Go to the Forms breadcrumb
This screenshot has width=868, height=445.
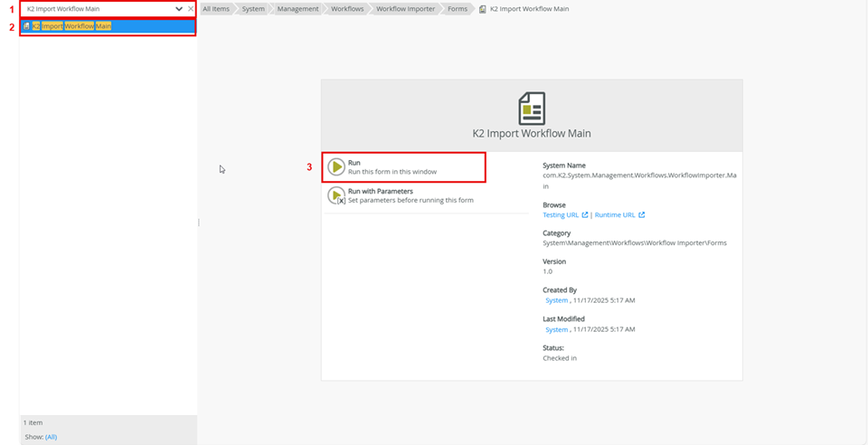458,9
